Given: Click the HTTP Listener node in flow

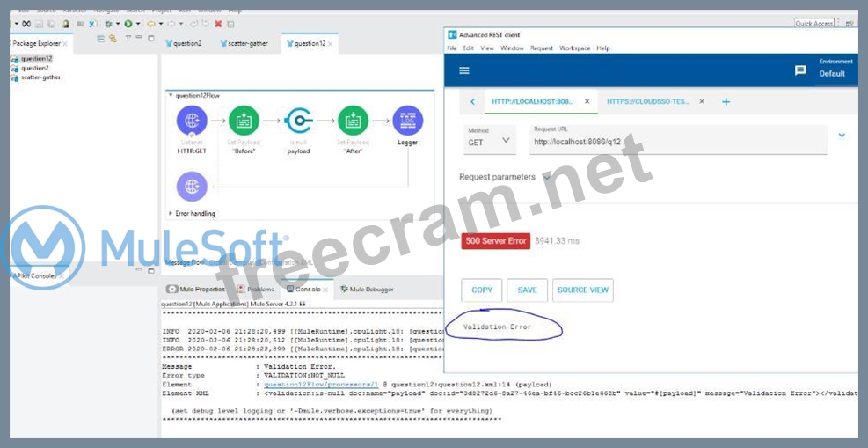Looking at the screenshot, I should [x=192, y=121].
